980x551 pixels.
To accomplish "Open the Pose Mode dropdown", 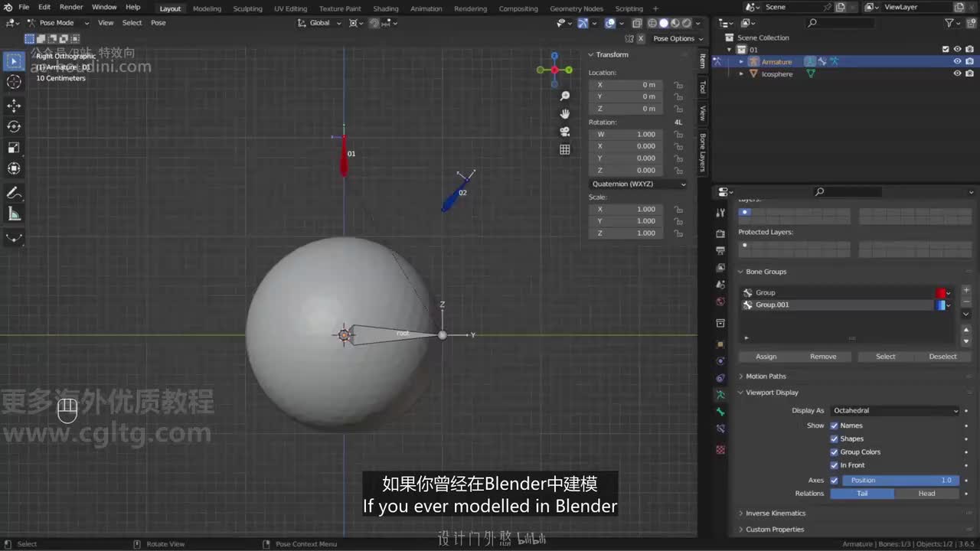I will click(x=57, y=23).
